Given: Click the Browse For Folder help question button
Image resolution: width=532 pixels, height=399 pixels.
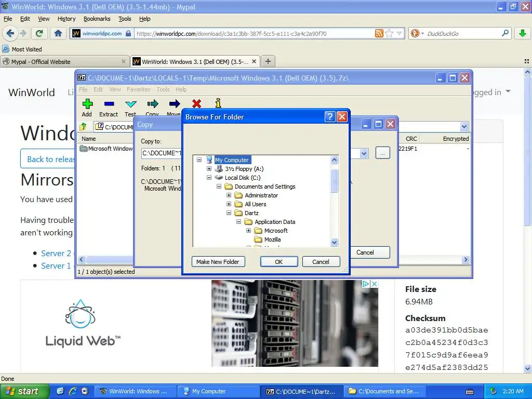Looking at the screenshot, I should point(330,117).
